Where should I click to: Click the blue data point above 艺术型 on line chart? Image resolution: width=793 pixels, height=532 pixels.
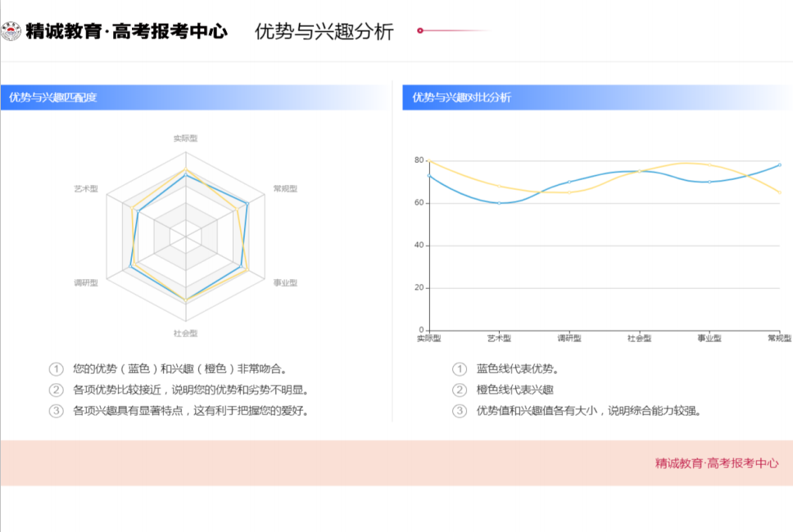click(x=499, y=203)
